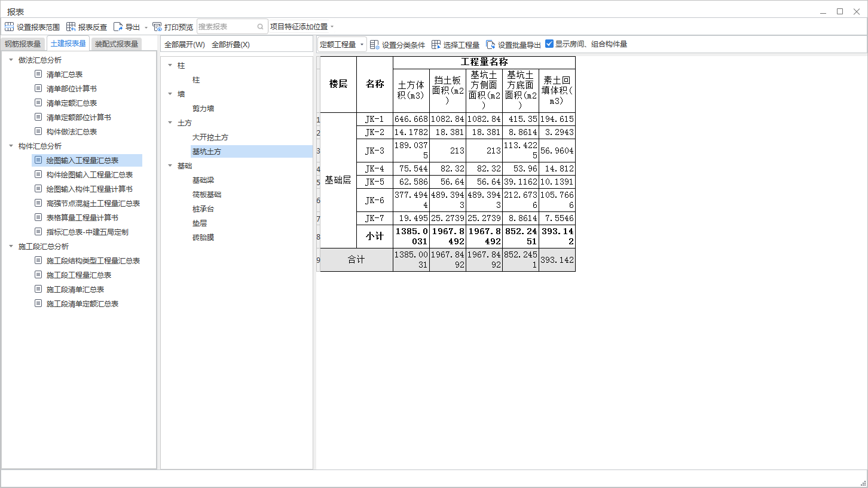Click the 小计 subtotal row label

pyautogui.click(x=375, y=237)
